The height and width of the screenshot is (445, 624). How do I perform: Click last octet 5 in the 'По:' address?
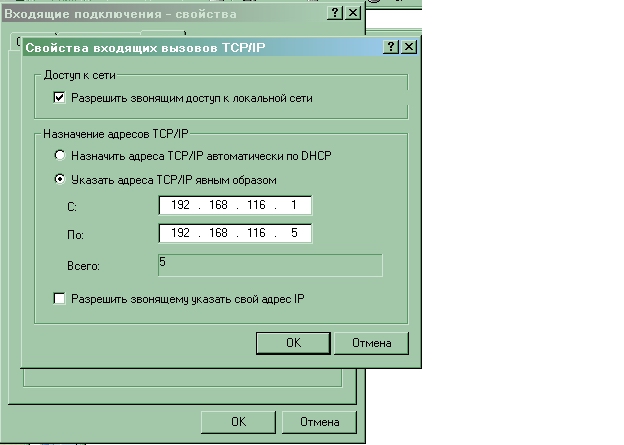(x=292, y=234)
